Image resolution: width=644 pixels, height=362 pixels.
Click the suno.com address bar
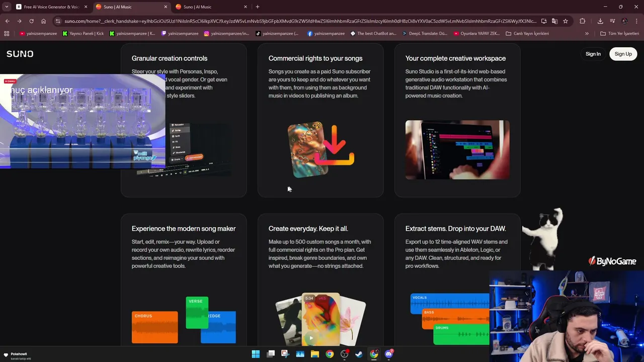[x=300, y=21]
